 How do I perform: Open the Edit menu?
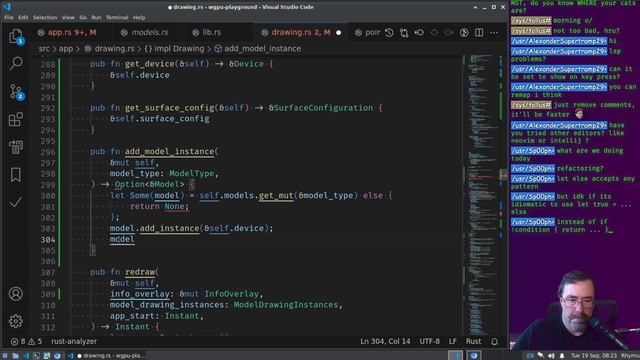click(x=23, y=18)
